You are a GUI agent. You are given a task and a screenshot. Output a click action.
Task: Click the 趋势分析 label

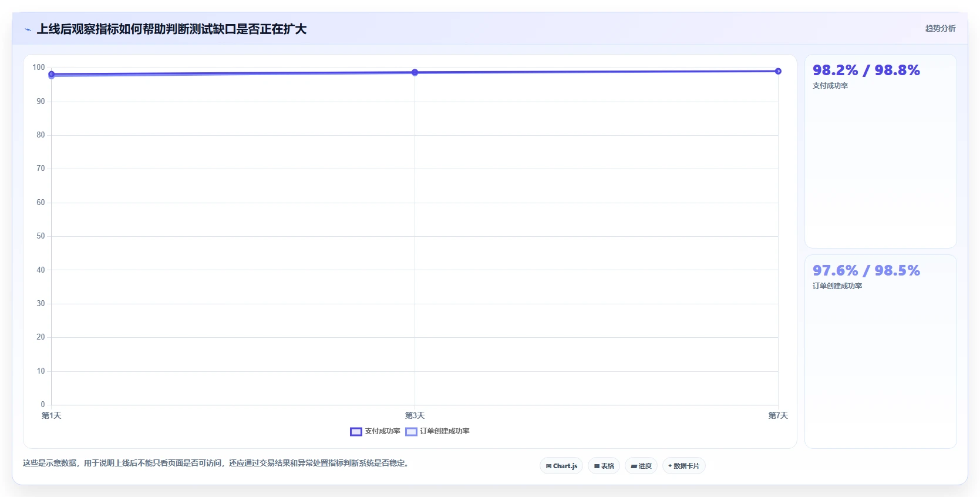coord(940,28)
